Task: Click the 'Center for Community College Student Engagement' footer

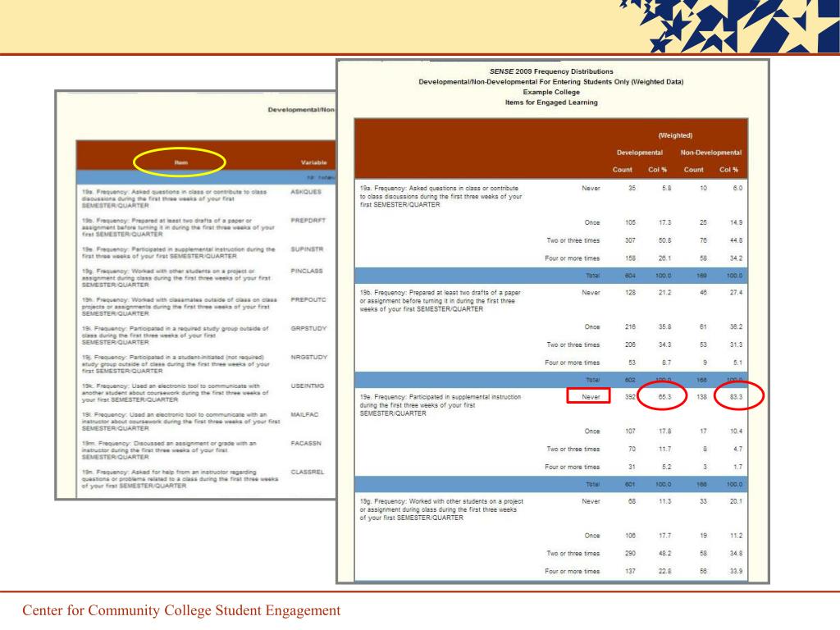Action: click(181, 610)
